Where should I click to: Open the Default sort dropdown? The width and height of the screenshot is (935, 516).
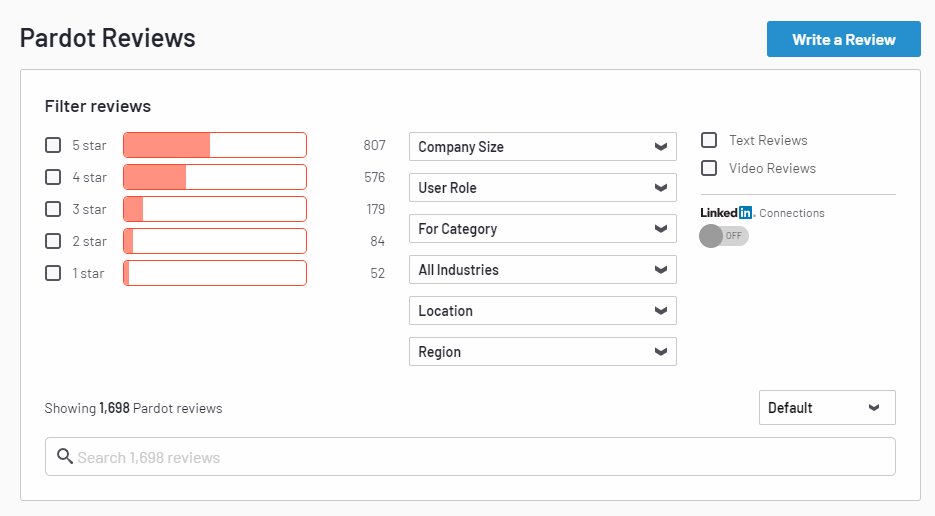pyautogui.click(x=826, y=408)
